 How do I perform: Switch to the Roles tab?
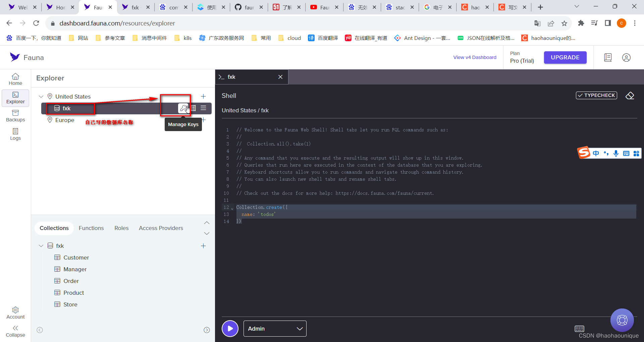pos(121,228)
